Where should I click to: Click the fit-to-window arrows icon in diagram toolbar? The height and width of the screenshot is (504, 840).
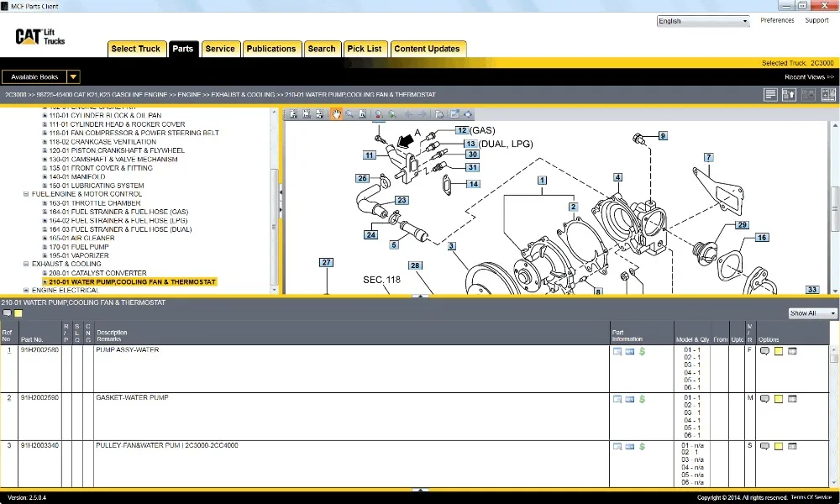(x=468, y=114)
